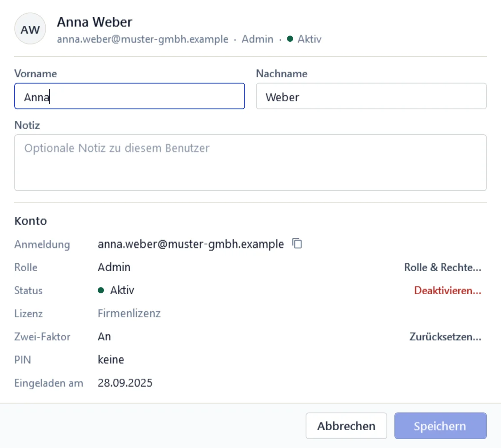Cancel with the Abbrechen button

coord(346,426)
